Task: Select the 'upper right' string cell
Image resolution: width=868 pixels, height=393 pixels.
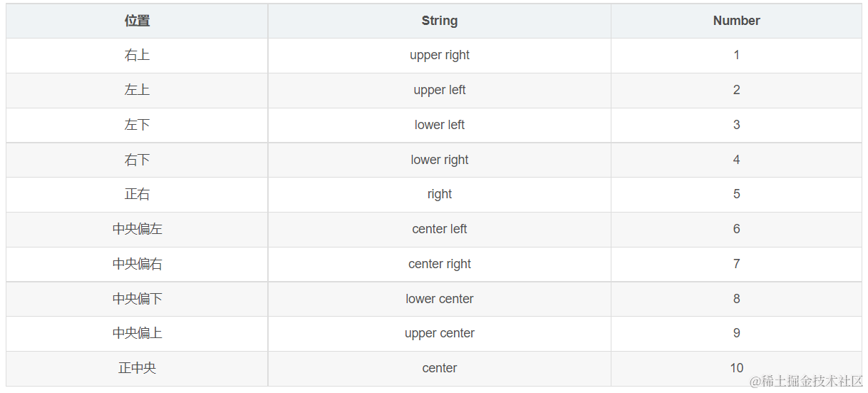Action: (x=439, y=55)
